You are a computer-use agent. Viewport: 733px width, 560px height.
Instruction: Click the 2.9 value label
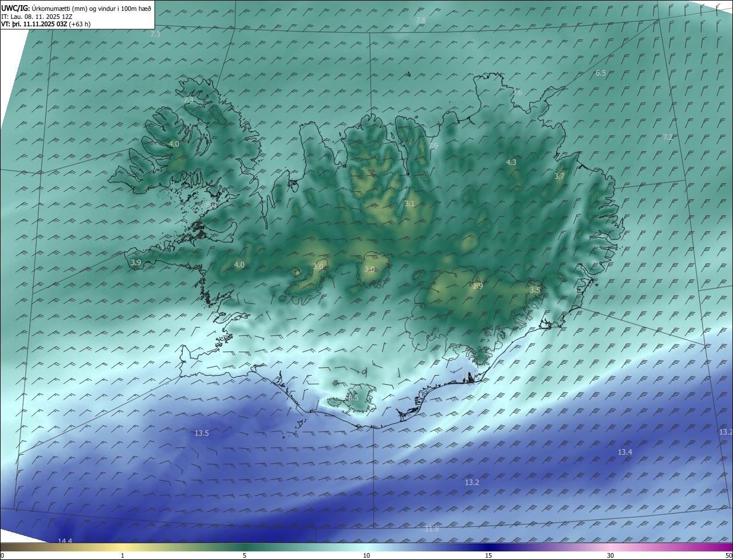[477, 286]
